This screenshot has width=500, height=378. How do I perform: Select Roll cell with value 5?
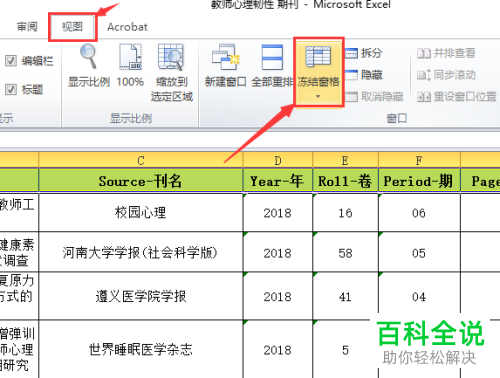click(x=345, y=349)
